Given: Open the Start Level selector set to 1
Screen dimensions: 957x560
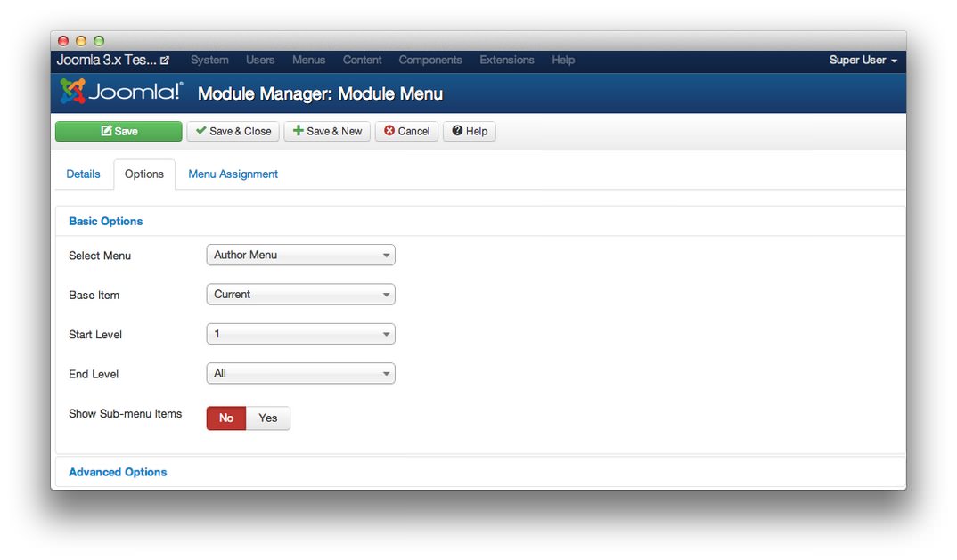Looking at the screenshot, I should (300, 334).
